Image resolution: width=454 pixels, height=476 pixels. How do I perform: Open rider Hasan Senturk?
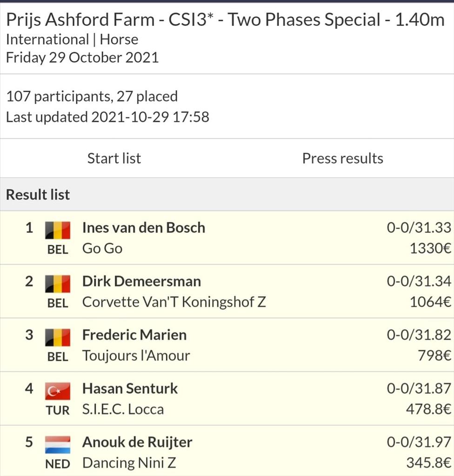pos(130,388)
